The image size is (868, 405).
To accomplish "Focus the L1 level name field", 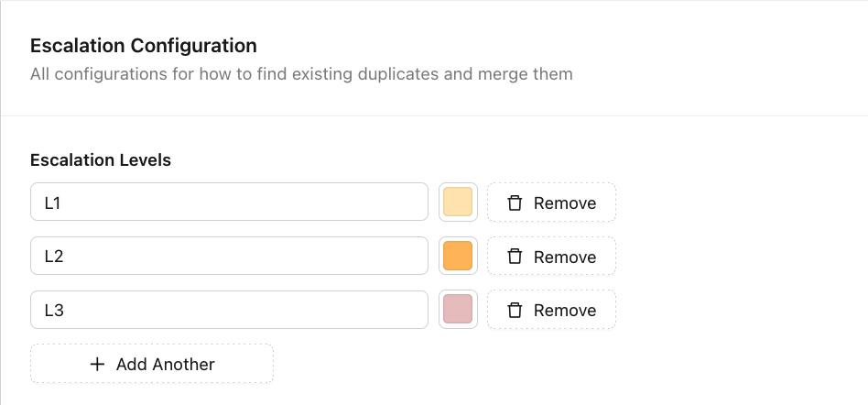I will [229, 202].
